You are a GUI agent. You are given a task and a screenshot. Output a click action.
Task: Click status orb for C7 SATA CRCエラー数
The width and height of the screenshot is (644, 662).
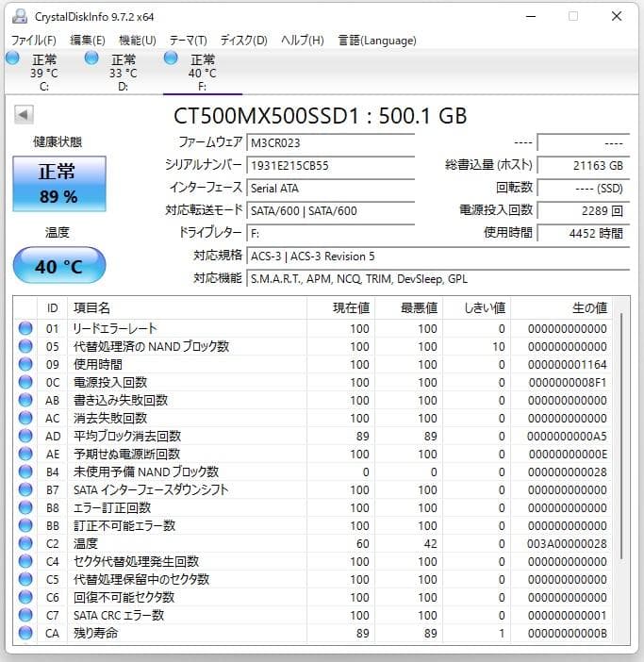25,615
